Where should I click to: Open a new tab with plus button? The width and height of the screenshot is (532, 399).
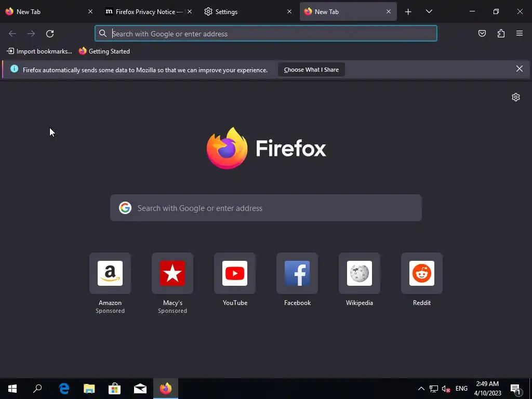click(x=408, y=12)
